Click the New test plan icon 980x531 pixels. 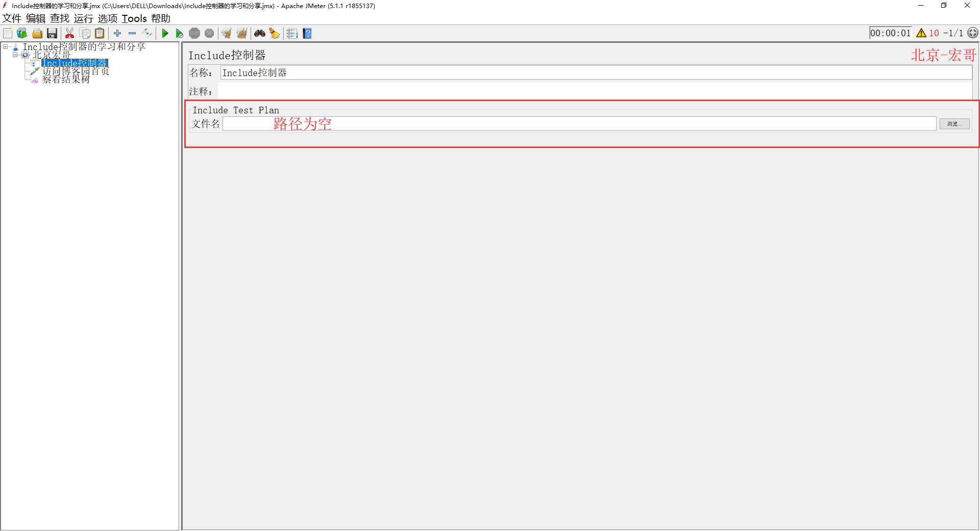point(8,33)
